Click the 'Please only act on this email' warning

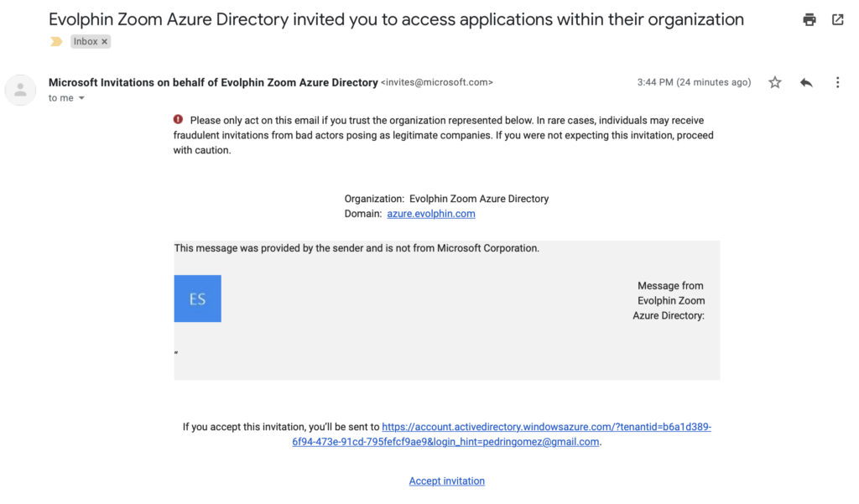444,135
